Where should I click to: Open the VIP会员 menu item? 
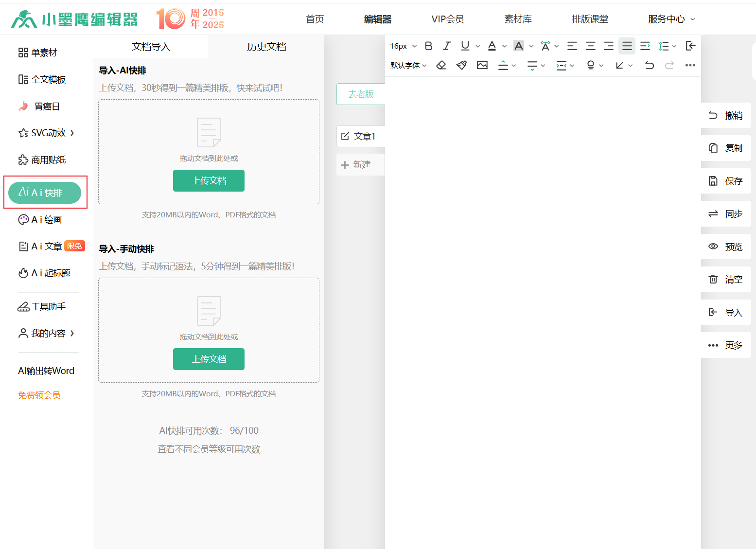(x=447, y=19)
